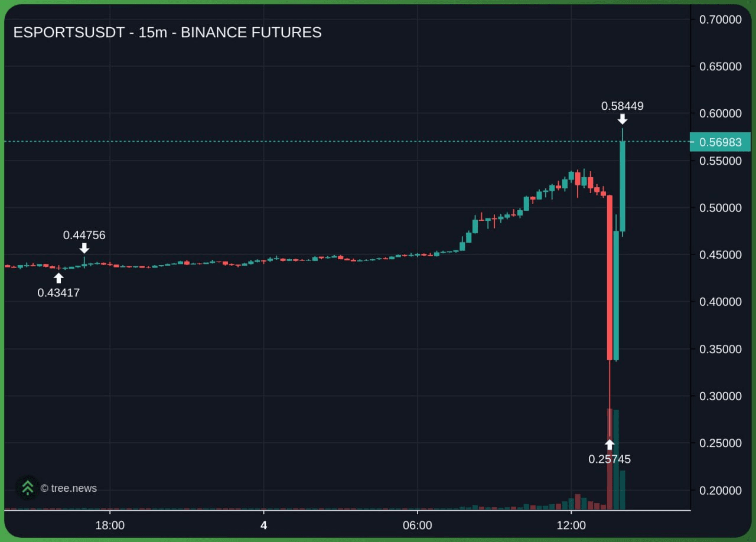Click the up arrow above 0.25745
Screen dimensions: 756x542
point(610,445)
